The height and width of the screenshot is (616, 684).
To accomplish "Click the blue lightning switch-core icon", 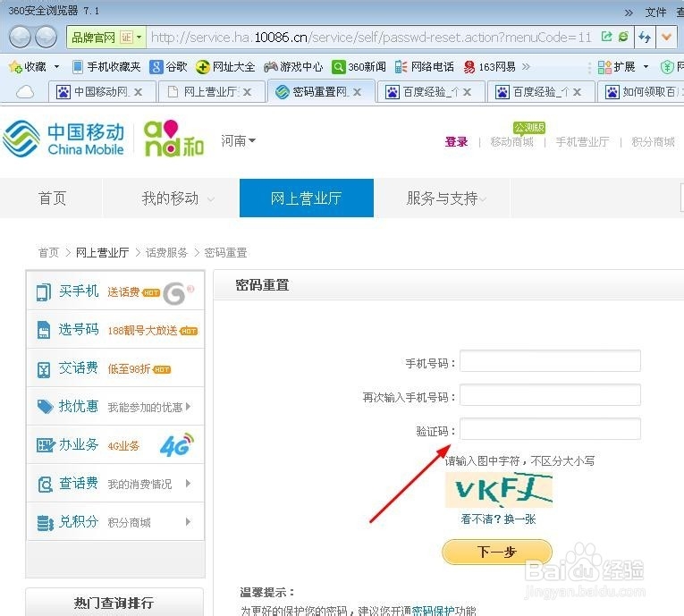I will pyautogui.click(x=644, y=37).
